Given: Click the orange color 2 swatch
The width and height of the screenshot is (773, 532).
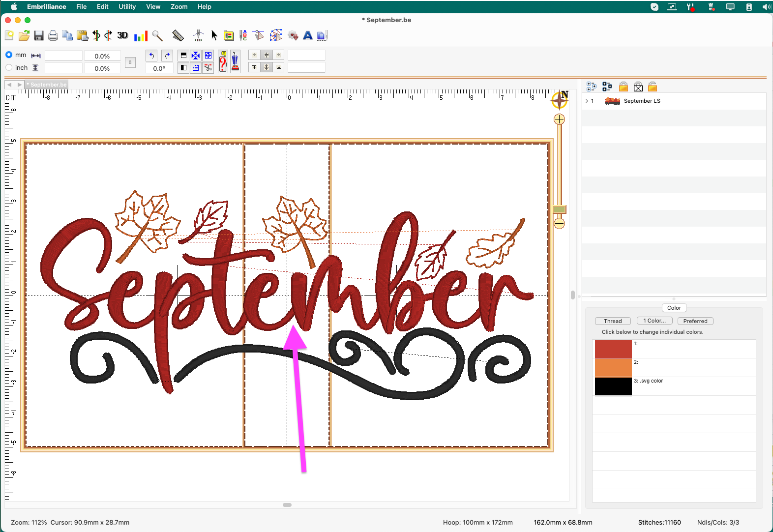Looking at the screenshot, I should pyautogui.click(x=613, y=367).
